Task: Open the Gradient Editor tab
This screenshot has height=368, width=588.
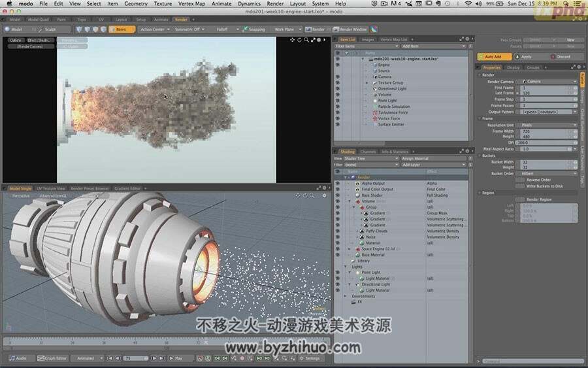Action: coord(127,188)
